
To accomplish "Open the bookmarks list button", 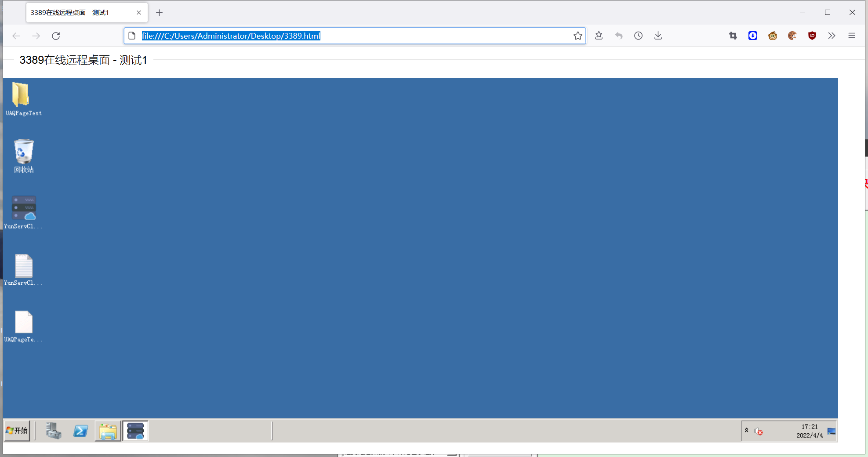I will pyautogui.click(x=599, y=36).
